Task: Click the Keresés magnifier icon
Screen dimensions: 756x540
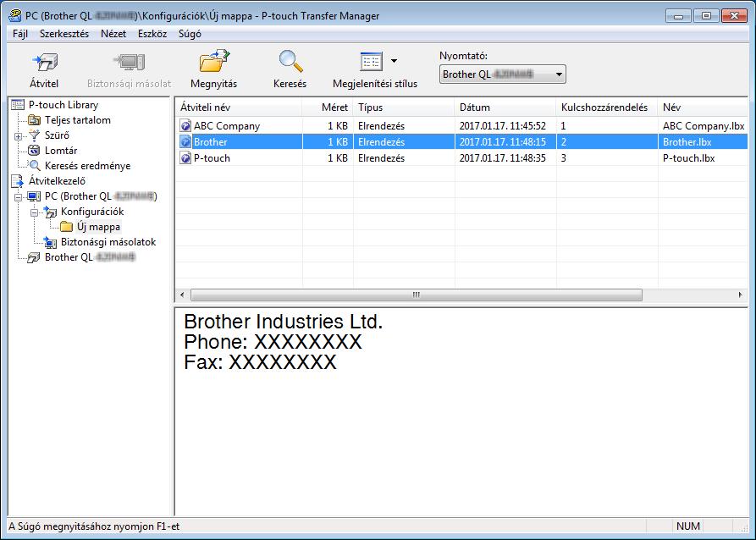Action: [x=290, y=61]
